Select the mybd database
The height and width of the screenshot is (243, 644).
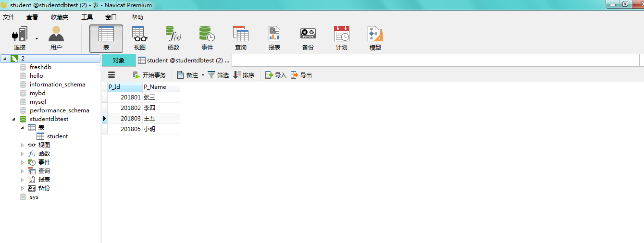point(37,93)
